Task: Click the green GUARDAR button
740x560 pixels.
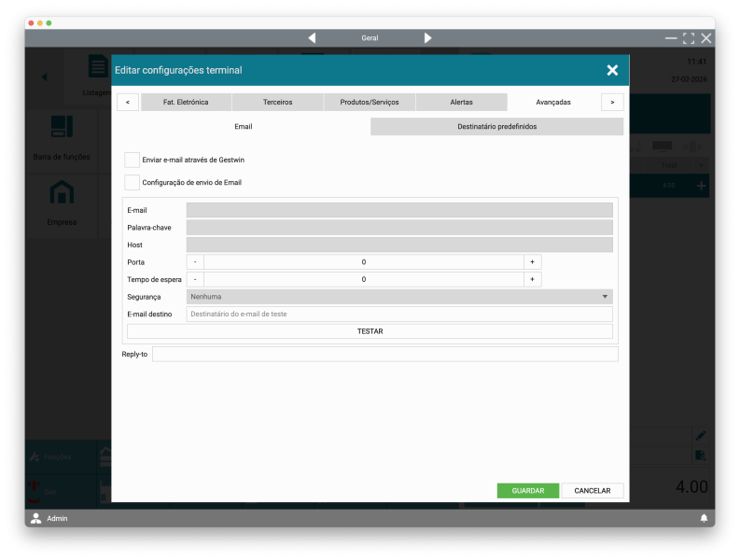Action: (x=527, y=491)
